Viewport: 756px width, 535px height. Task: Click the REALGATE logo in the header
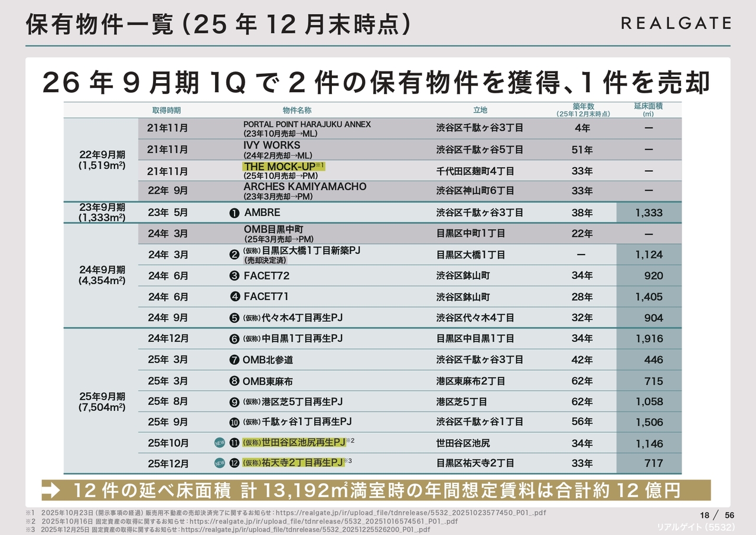[676, 23]
